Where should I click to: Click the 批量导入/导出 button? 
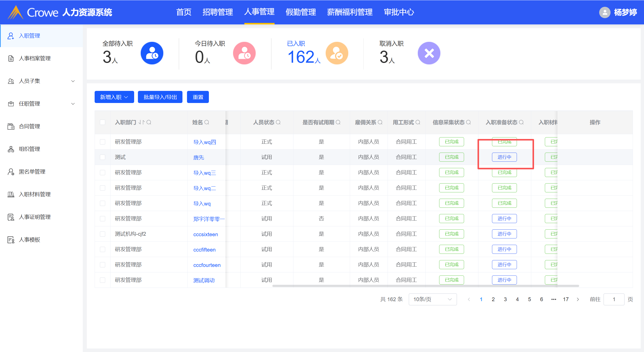[160, 97]
